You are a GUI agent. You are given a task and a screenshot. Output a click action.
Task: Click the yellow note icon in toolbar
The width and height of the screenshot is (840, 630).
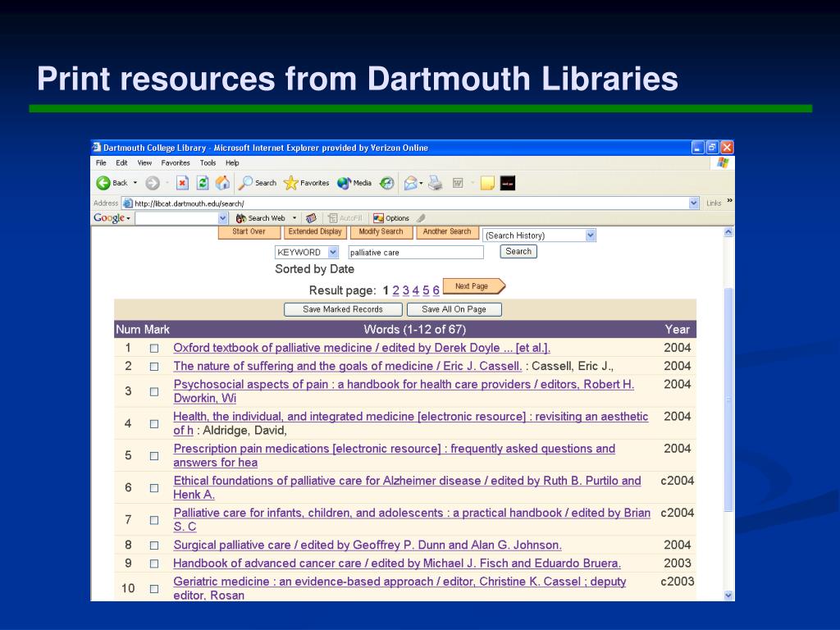coord(487,183)
